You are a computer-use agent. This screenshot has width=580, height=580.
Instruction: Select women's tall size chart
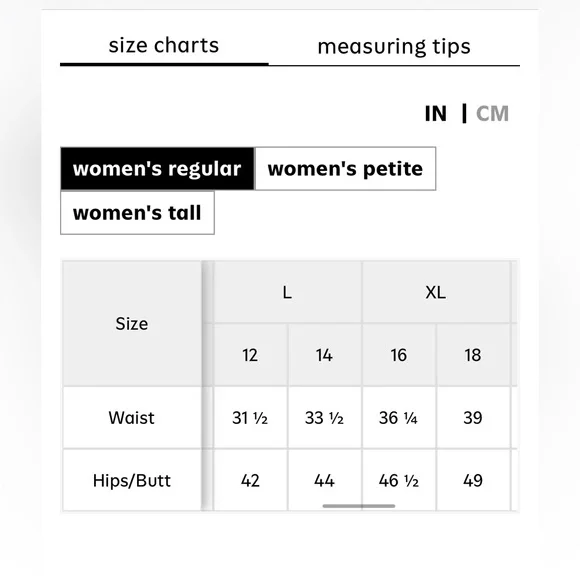pos(137,213)
